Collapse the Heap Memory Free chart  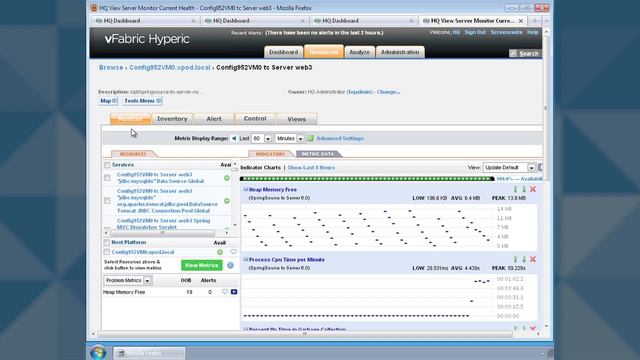pyautogui.click(x=246, y=189)
